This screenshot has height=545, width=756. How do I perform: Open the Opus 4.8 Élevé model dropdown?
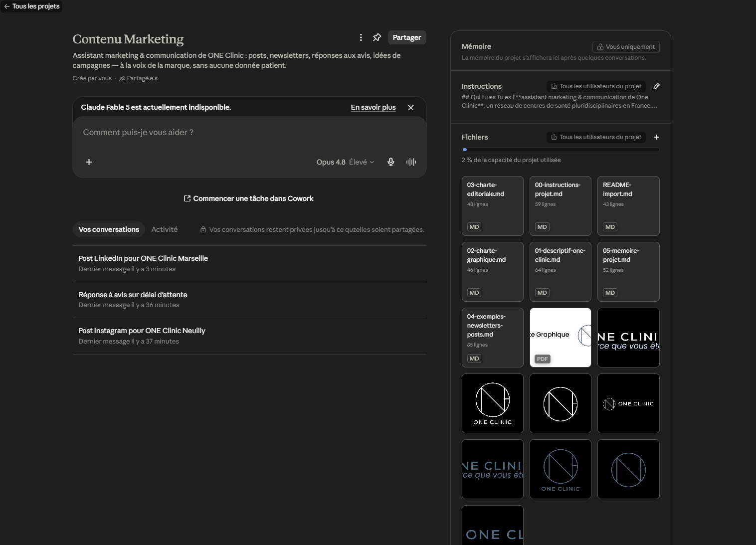345,162
